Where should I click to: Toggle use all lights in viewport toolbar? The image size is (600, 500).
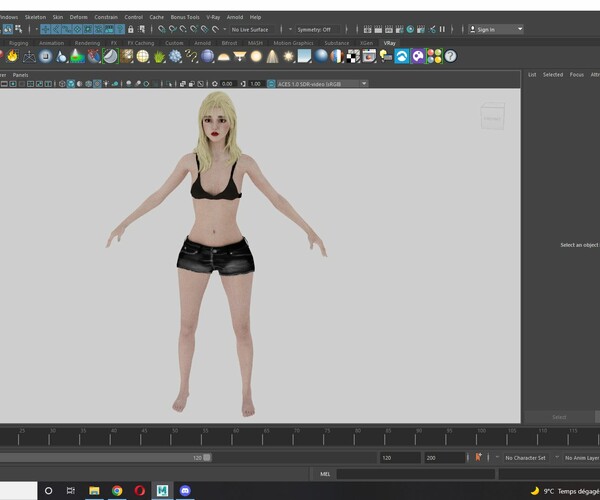point(106,84)
